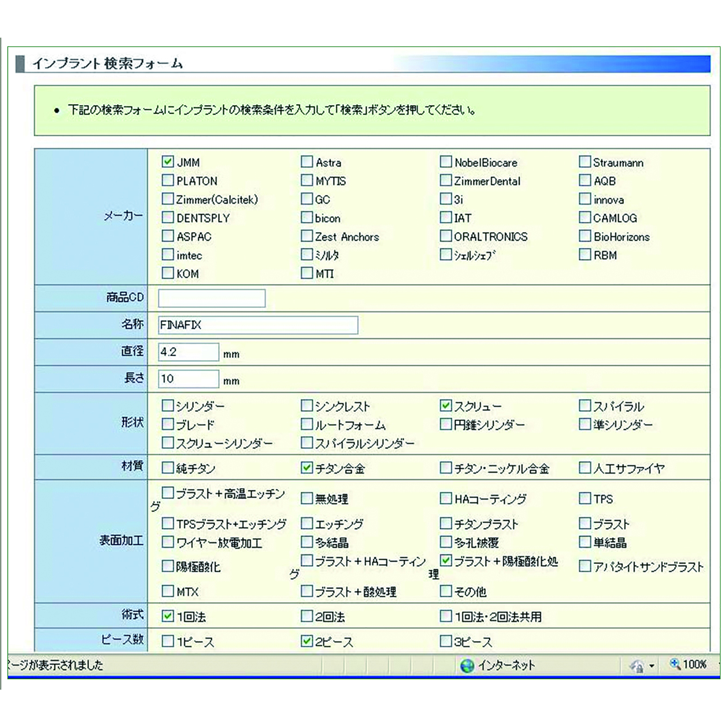This screenshot has width=728, height=728.
Task: Tick the MTX checkbox
Action: (168, 591)
